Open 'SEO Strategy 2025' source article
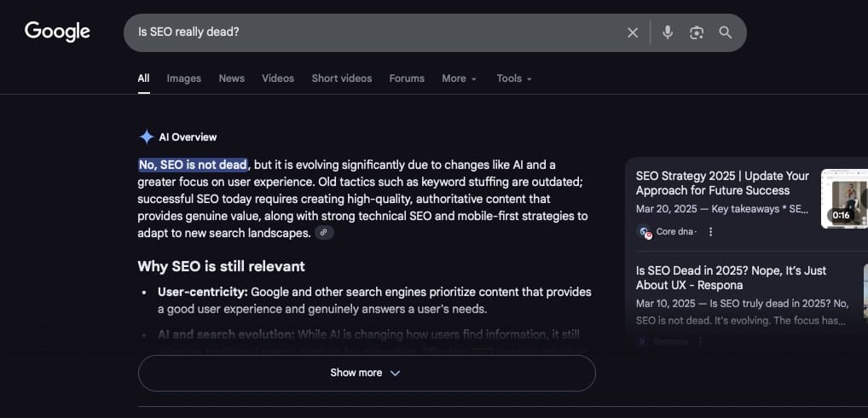Screen dimensions: 868x418 (722, 183)
